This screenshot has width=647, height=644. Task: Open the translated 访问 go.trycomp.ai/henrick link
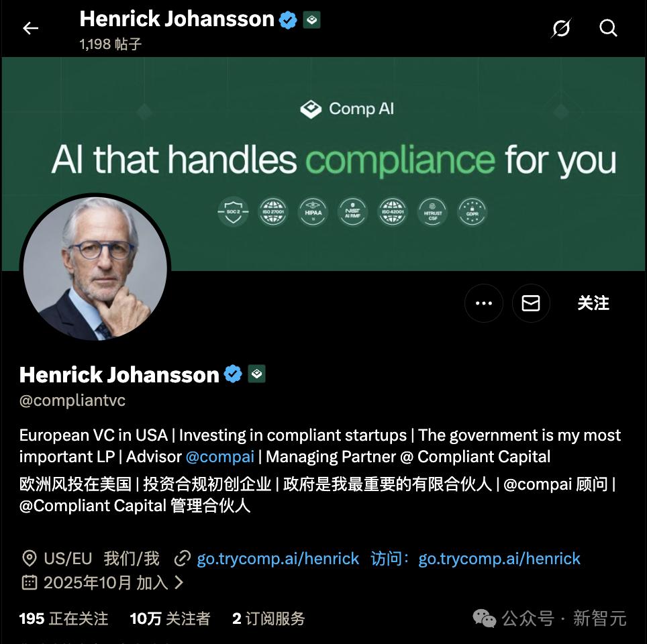[x=475, y=559]
